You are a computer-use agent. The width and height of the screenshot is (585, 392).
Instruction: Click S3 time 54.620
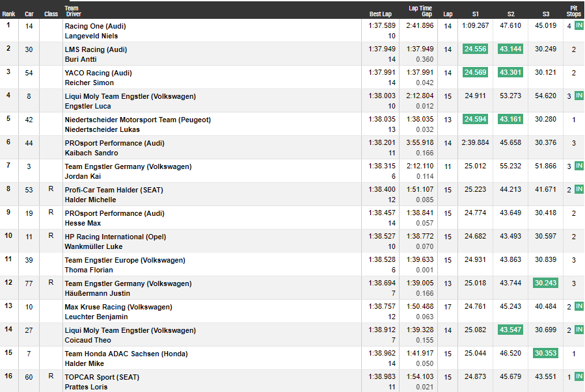[545, 96]
